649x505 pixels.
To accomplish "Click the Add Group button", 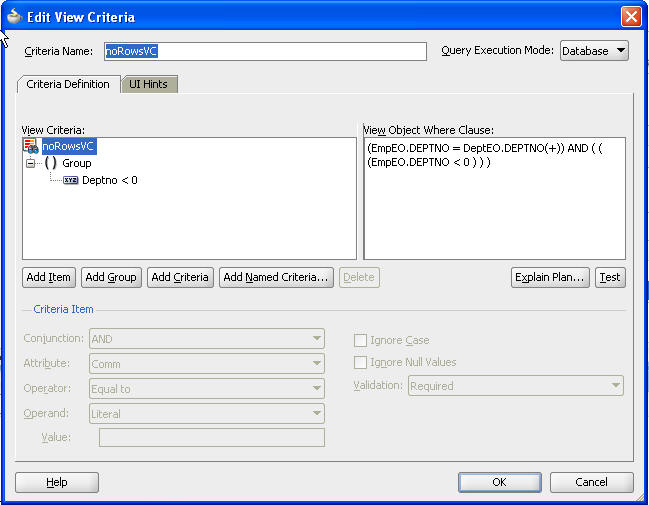I will click(111, 277).
